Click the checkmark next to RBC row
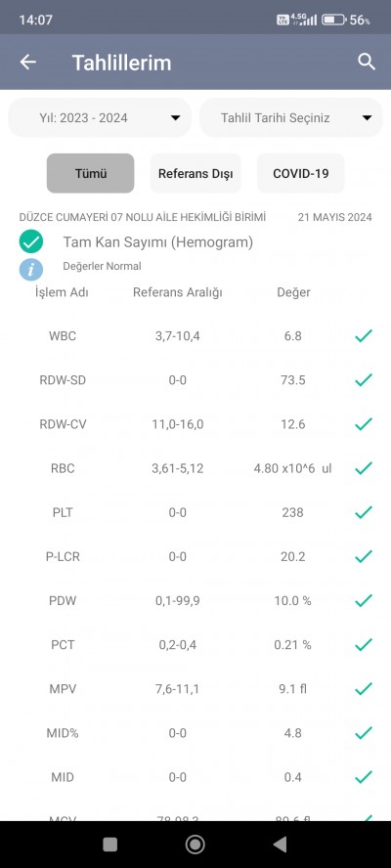The height and width of the screenshot is (868, 391). coord(364,468)
